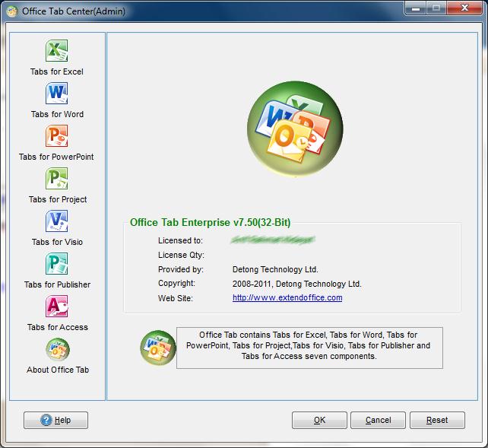Click the Office Tab components description box

click(x=309, y=348)
